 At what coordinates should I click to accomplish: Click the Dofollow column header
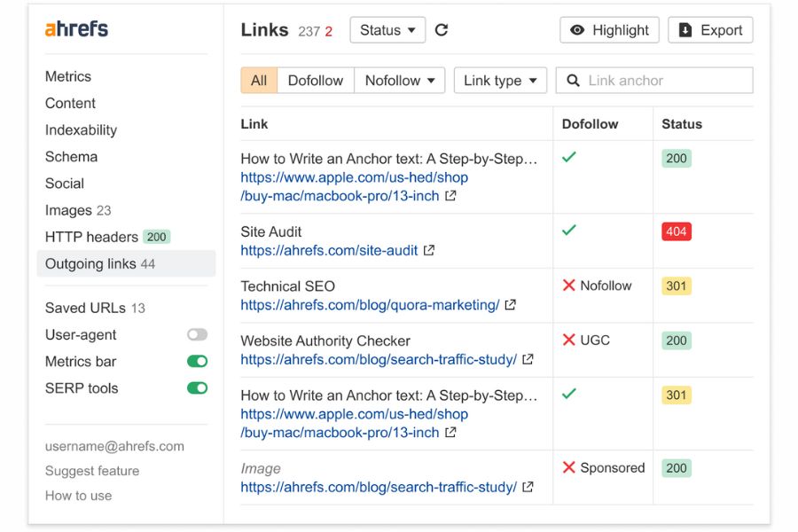tap(590, 124)
